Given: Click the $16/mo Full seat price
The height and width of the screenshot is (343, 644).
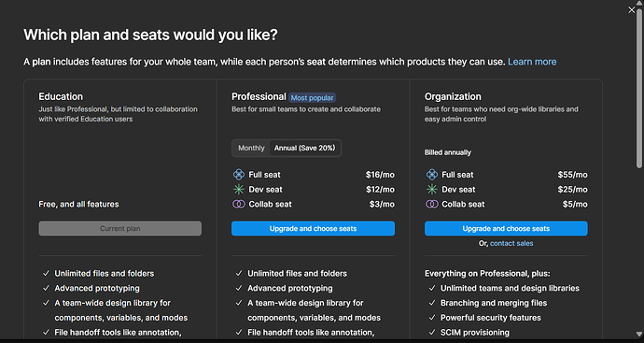Looking at the screenshot, I should [380, 175].
